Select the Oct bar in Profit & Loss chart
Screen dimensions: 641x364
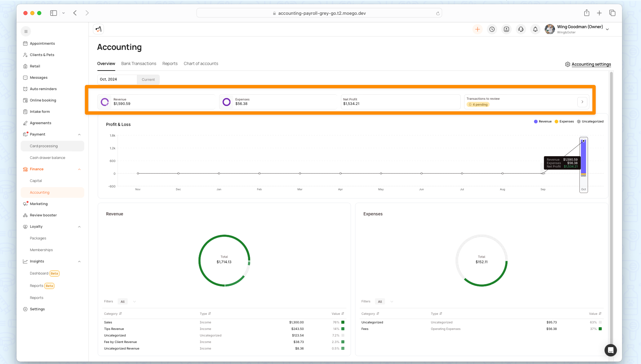pos(584,165)
